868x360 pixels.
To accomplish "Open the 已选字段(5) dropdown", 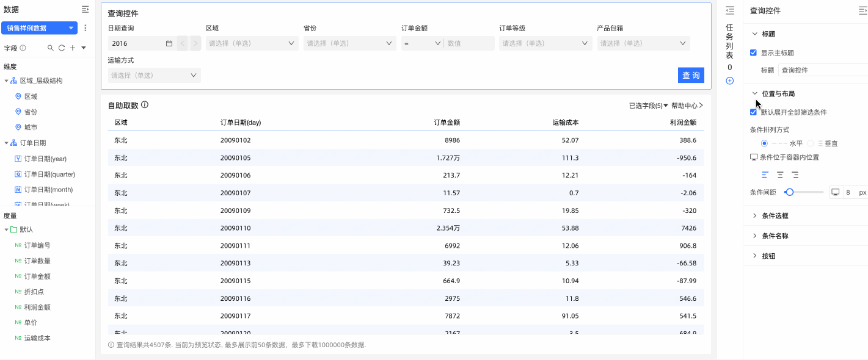I will 648,106.
